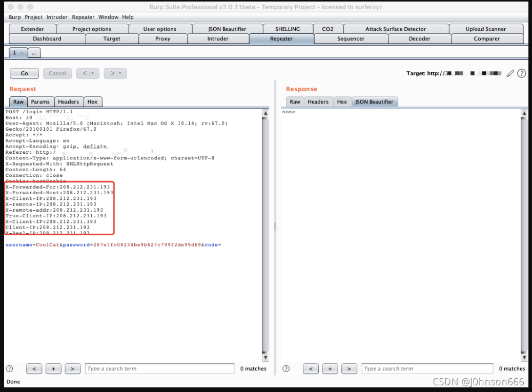The image size is (532, 392).
Task: Click the pencil icon to edit target
Action: [510, 73]
